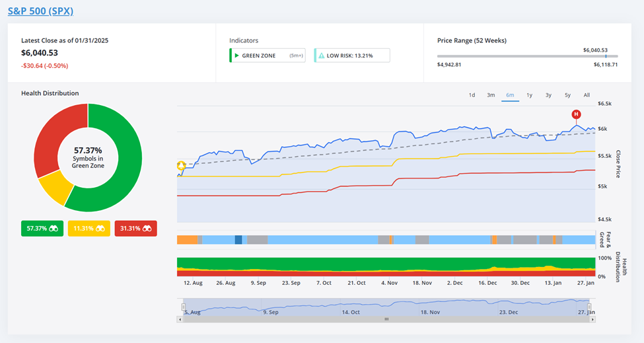The width and height of the screenshot is (644, 343).
Task: Click the binoculars icon on green 57.37% button
Action: coord(54,229)
